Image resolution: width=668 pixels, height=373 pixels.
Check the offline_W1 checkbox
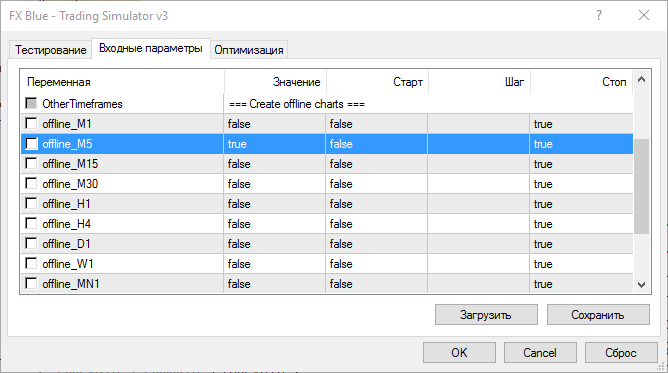pos(31,264)
